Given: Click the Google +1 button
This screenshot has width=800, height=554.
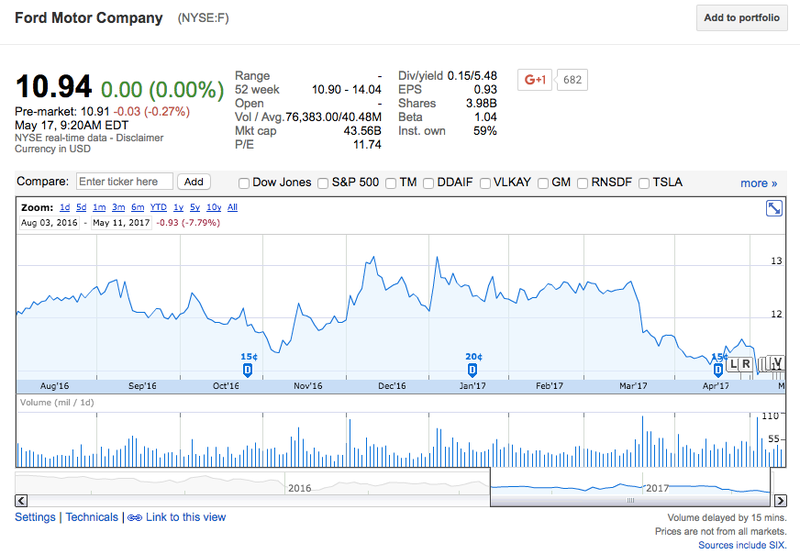Looking at the screenshot, I should 534,80.
